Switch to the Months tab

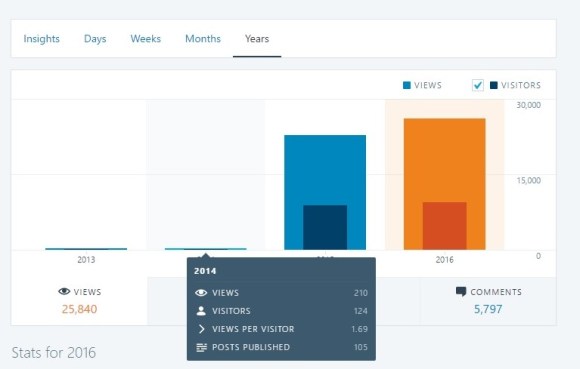tap(203, 39)
